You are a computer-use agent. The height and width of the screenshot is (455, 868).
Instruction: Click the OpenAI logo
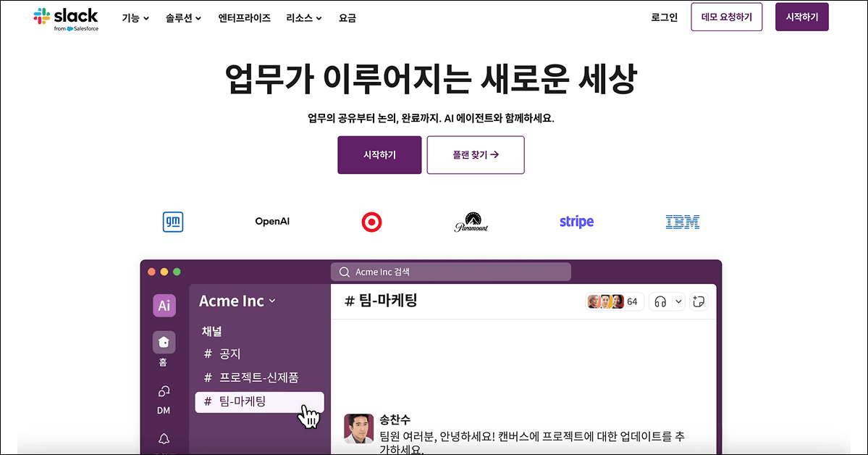272,222
